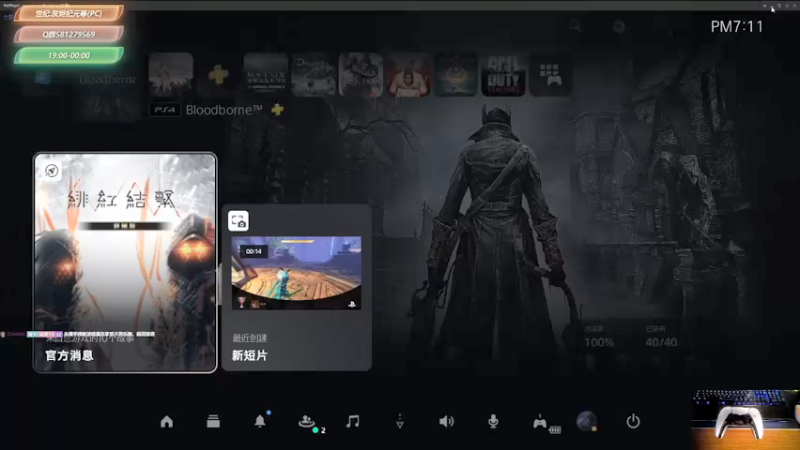The height and width of the screenshot is (450, 800).
Task: Click the 40/40 trophies earned value
Action: (661, 342)
